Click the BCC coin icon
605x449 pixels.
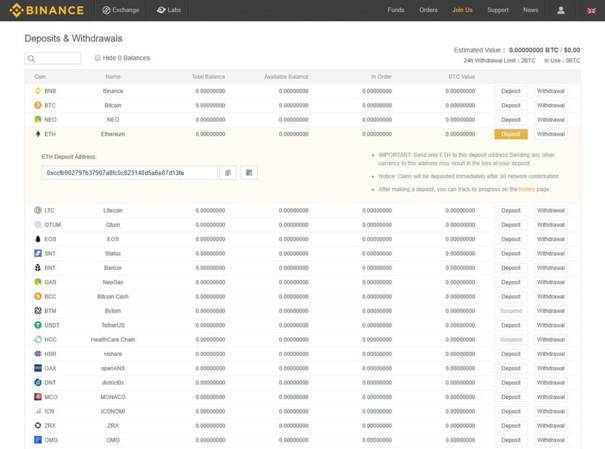38,296
